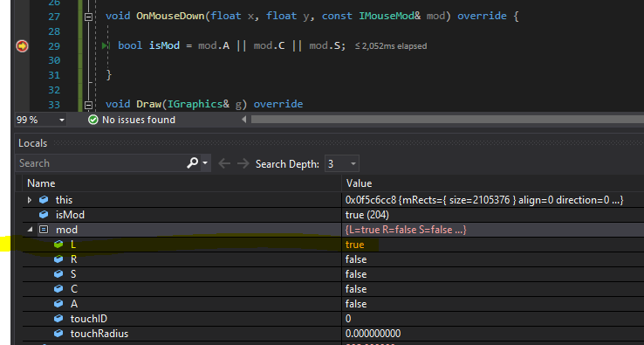Click the cube icon next to R
The height and width of the screenshot is (345, 644).
pyautogui.click(x=58, y=259)
